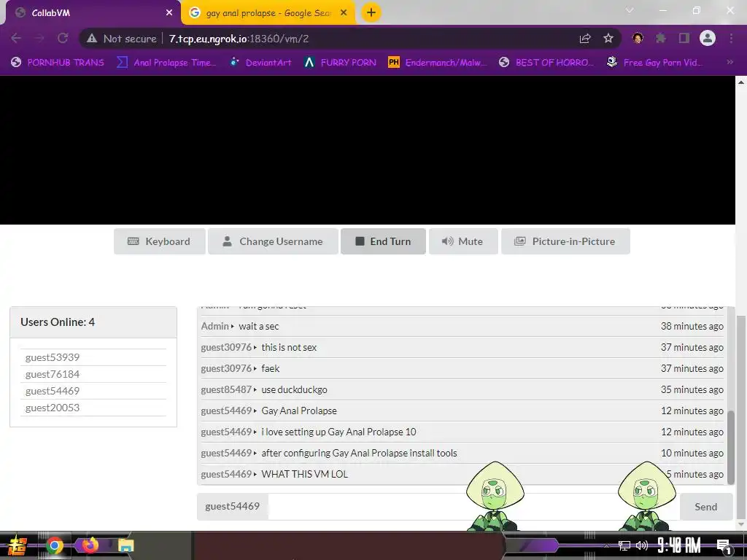Open the volume tray icon
Image resolution: width=747 pixels, height=560 pixels.
[x=642, y=545]
